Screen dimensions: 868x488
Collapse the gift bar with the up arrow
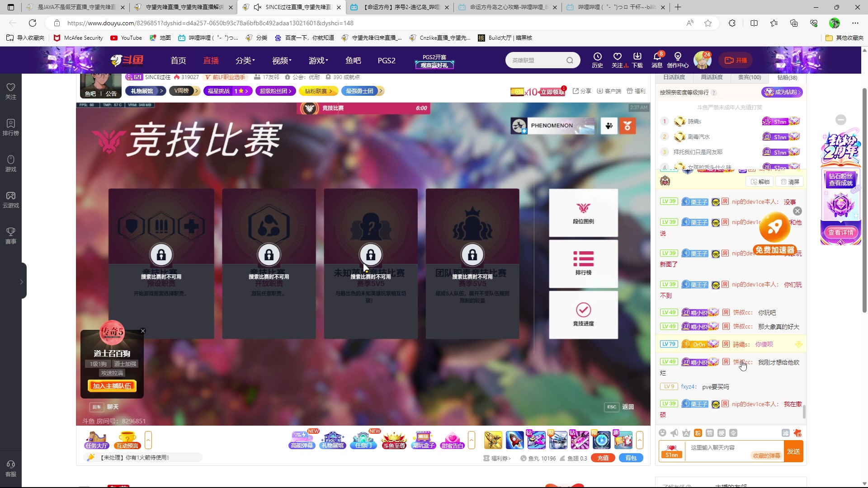(640, 440)
